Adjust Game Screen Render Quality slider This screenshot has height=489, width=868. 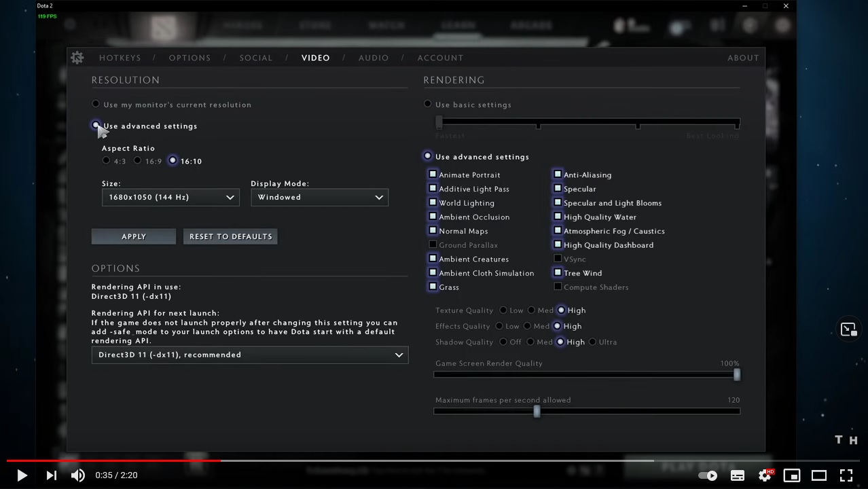click(x=587, y=374)
